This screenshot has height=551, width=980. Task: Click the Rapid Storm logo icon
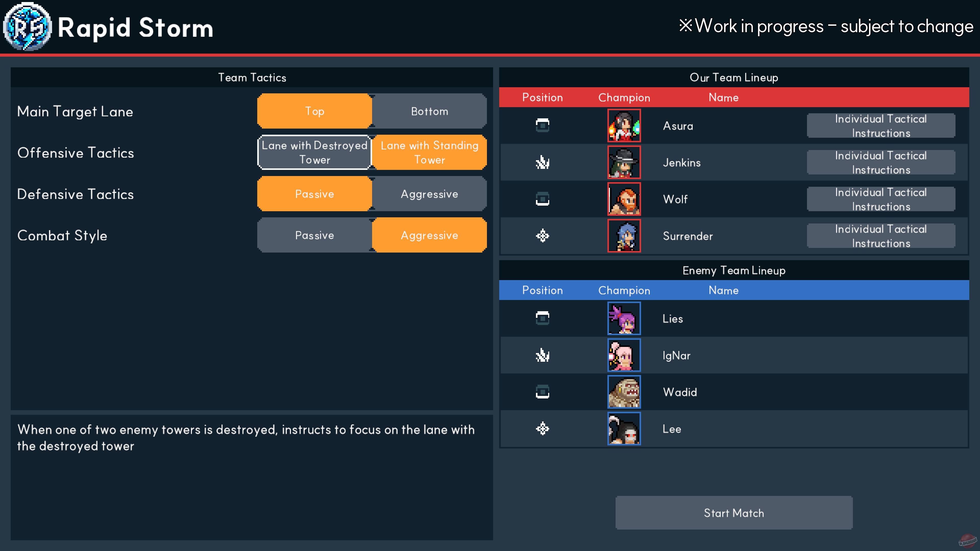click(x=27, y=27)
